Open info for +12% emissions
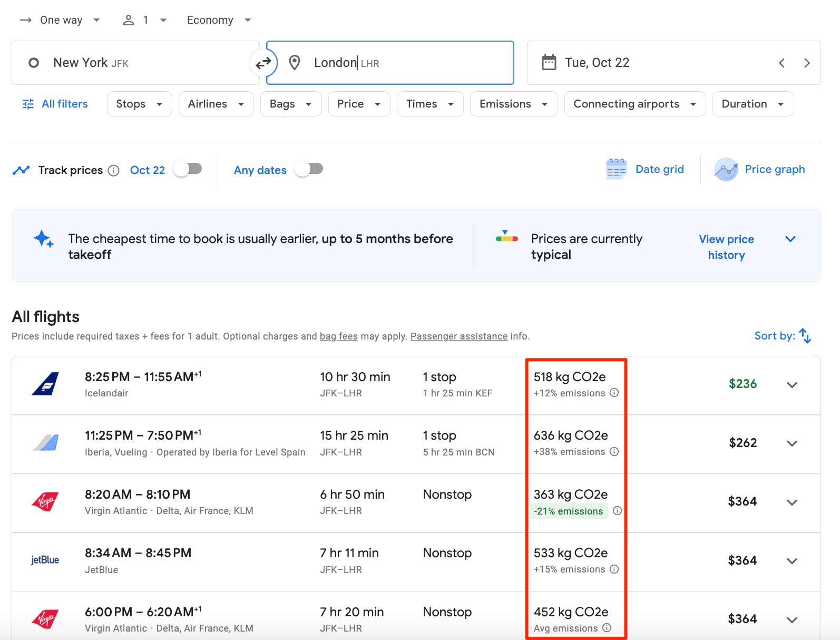 click(x=614, y=393)
